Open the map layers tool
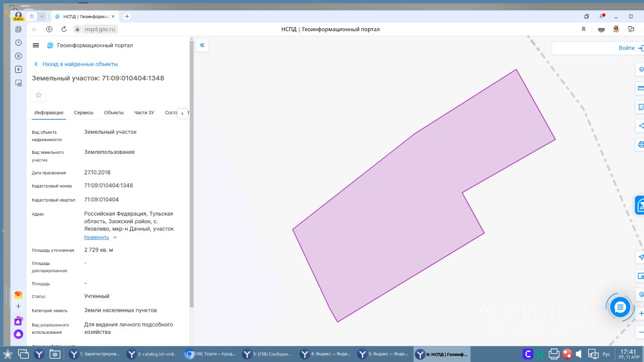The height and width of the screenshot is (362, 644). [641, 69]
